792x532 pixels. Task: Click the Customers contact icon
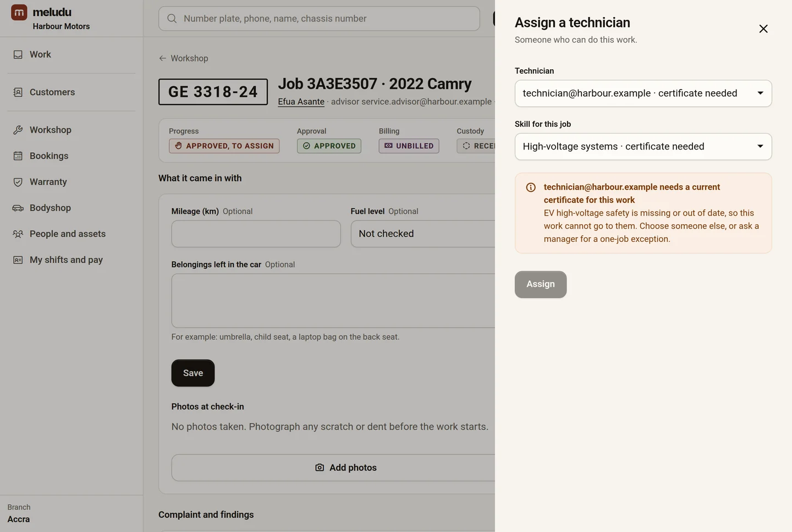[x=18, y=92]
